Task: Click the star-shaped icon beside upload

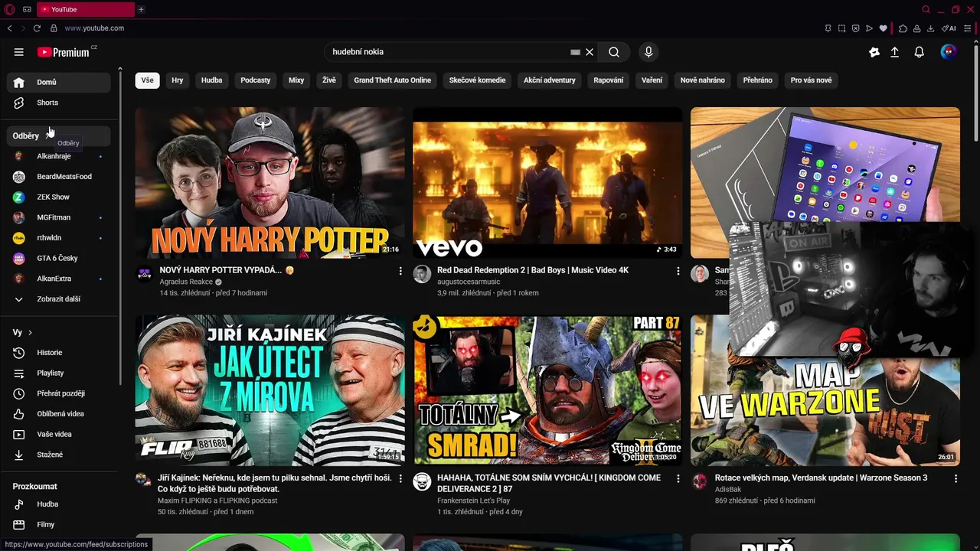Action: pos(874,52)
